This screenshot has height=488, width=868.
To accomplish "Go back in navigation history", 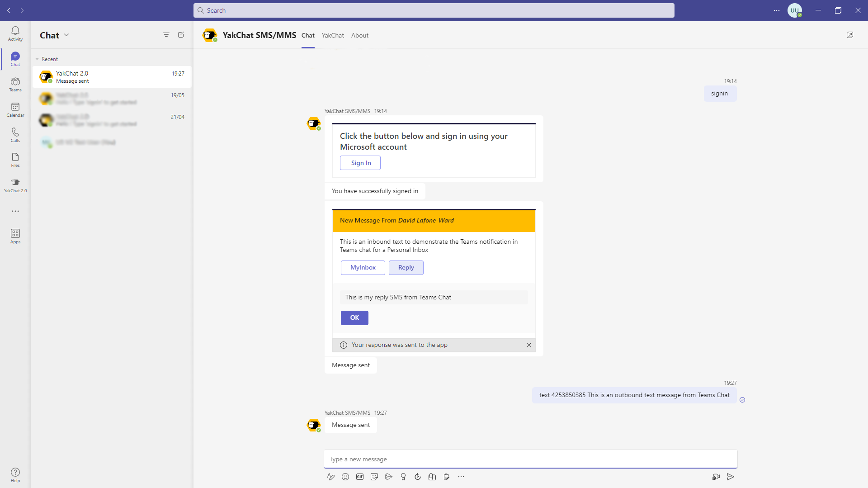I will (9, 10).
